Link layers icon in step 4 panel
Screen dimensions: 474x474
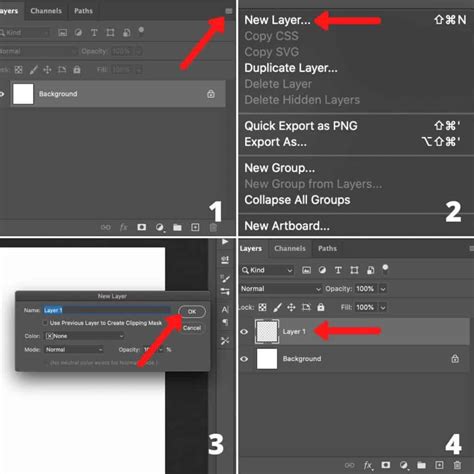click(x=349, y=465)
